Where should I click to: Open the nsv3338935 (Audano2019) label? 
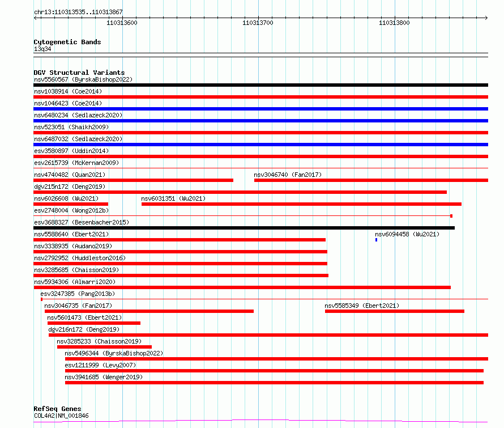pos(73,246)
